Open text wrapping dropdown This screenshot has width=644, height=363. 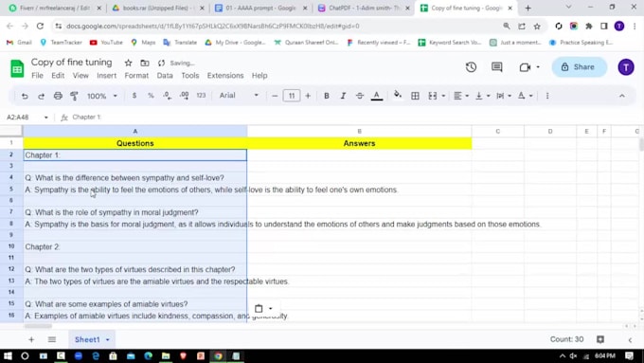504,96
